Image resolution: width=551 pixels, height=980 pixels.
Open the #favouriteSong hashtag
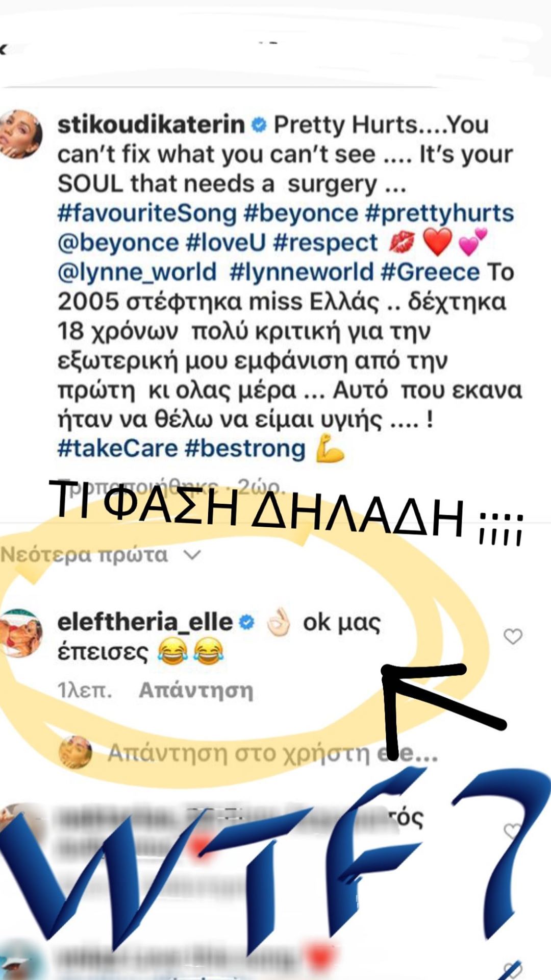pos(147,213)
